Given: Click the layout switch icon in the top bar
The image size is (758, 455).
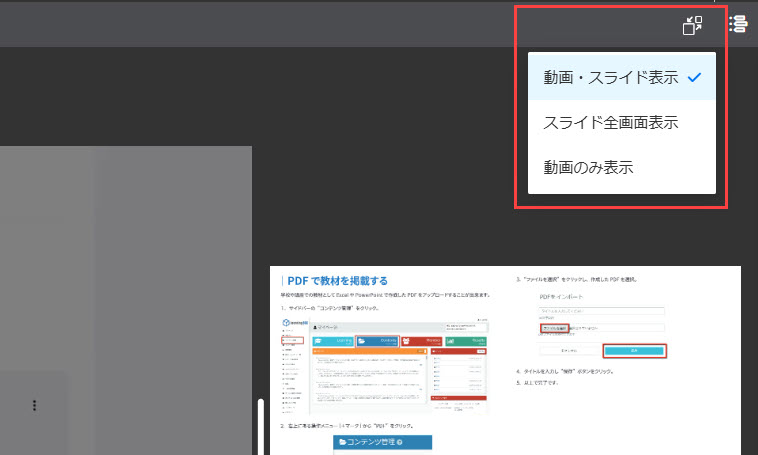Looking at the screenshot, I should (693, 26).
